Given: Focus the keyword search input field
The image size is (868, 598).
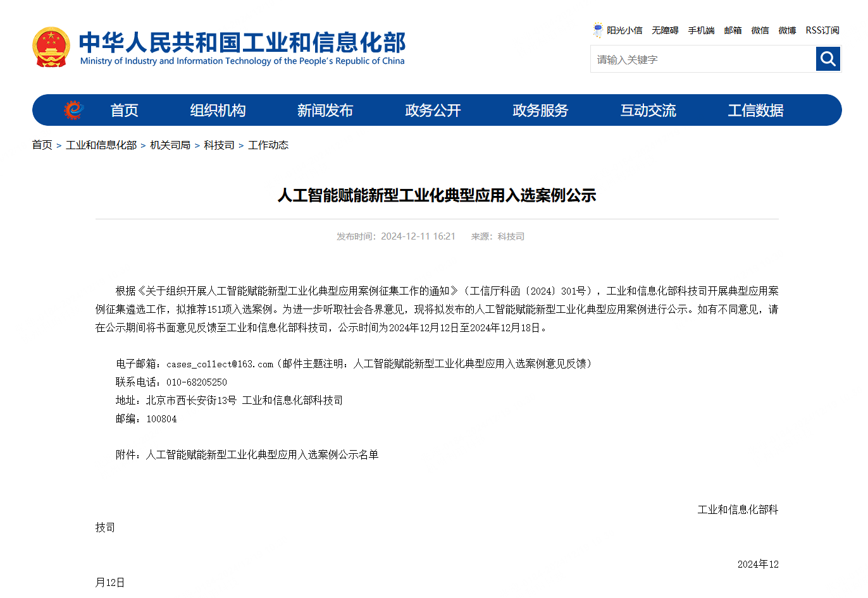Looking at the screenshot, I should [702, 59].
